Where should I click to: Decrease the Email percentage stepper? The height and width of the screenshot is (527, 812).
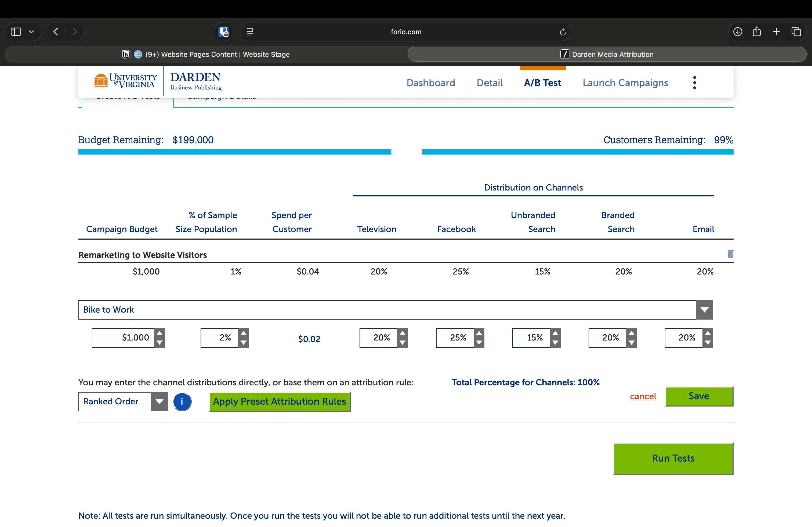[708, 343]
